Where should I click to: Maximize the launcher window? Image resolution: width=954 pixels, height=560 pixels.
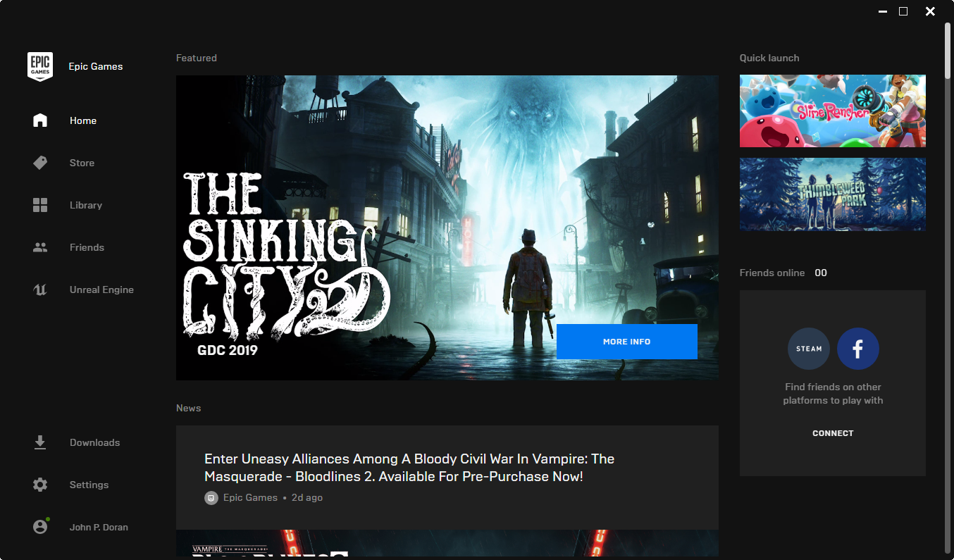tap(903, 11)
